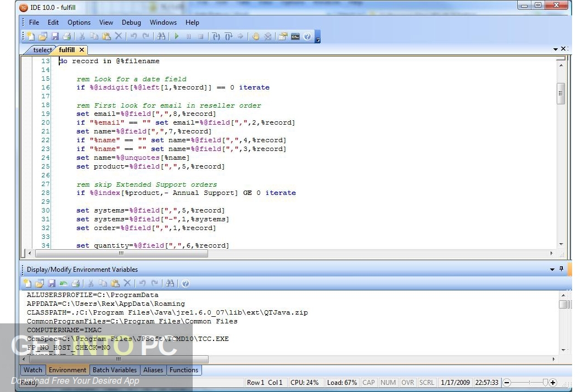
Task: Step over with braces arrow icon
Action: tap(228, 36)
